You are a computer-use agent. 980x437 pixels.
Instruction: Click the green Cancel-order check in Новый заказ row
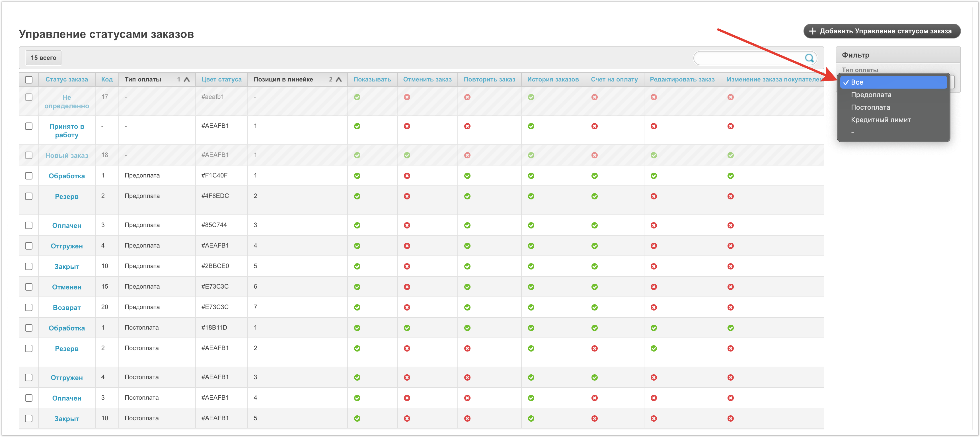407,155
